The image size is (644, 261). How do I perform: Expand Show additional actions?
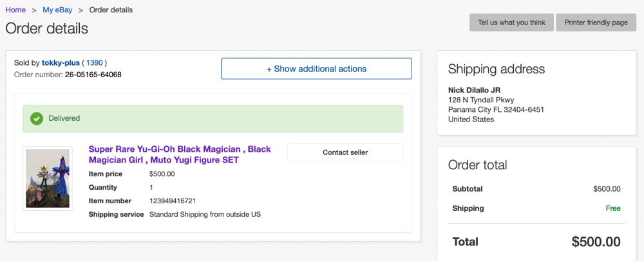(x=316, y=69)
